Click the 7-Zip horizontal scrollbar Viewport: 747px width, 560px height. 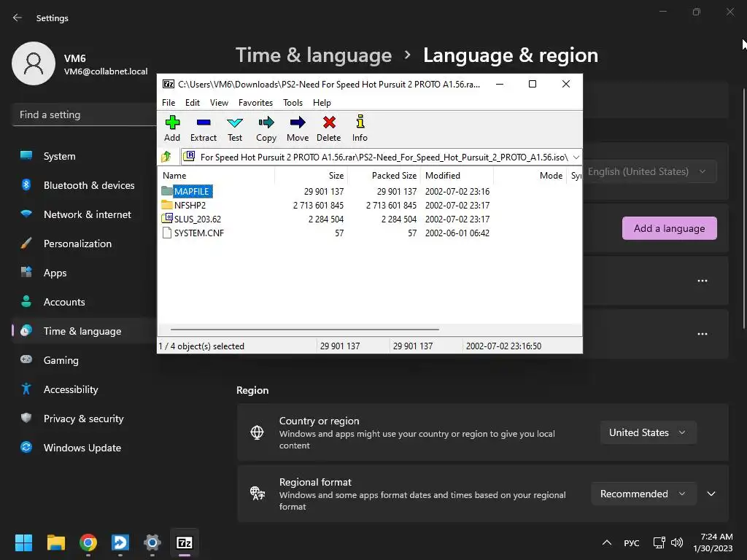click(305, 329)
